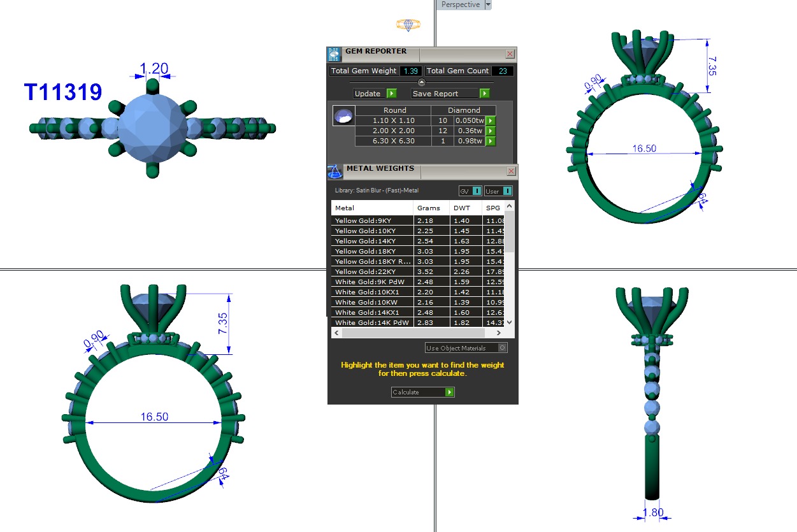
Task: Collapse Gem Reporter with the round arrow handle
Action: coord(421,82)
